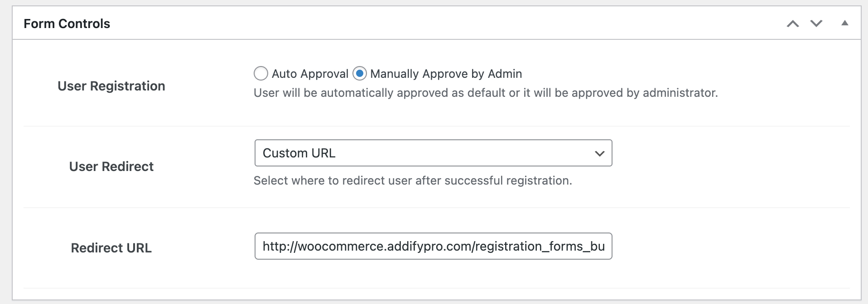
Task: Select Manually Approve by Admin radio
Action: (x=360, y=73)
